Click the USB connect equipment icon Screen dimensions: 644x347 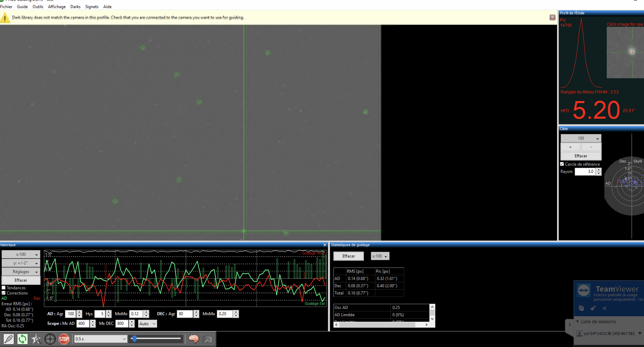[x=9, y=339]
